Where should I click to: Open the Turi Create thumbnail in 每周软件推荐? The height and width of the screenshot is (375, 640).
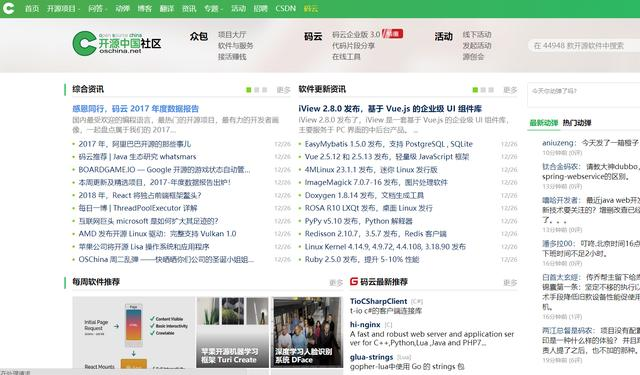pyautogui.click(x=233, y=332)
